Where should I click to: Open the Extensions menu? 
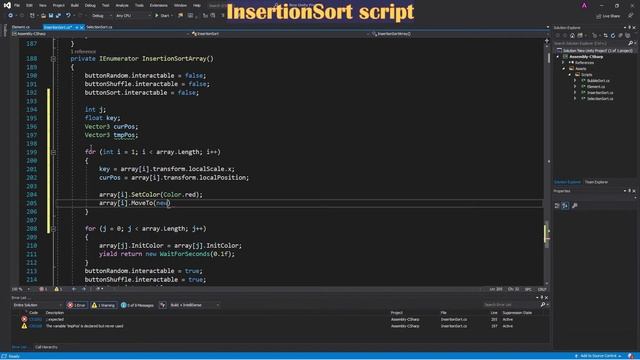coord(159,5)
